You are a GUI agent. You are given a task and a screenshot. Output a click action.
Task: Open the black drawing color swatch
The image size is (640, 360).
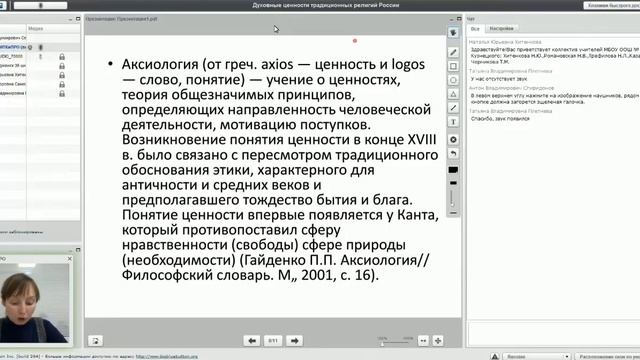pos(453,170)
